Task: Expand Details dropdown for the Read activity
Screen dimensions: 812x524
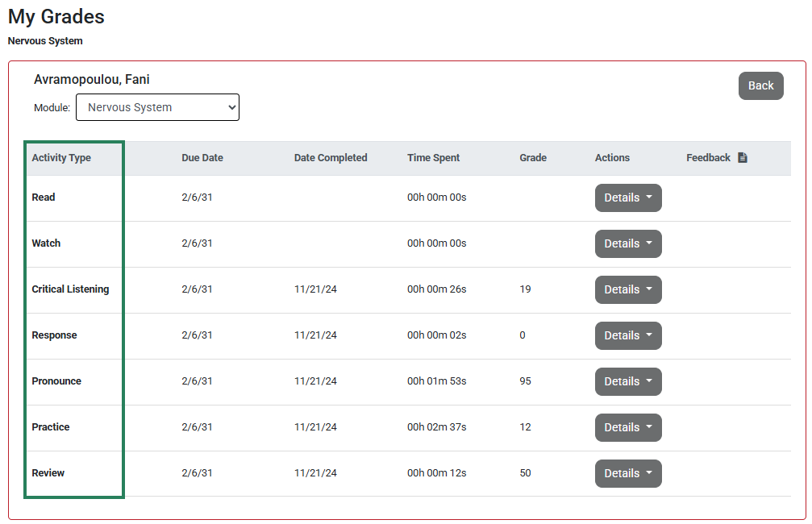Action: point(627,198)
